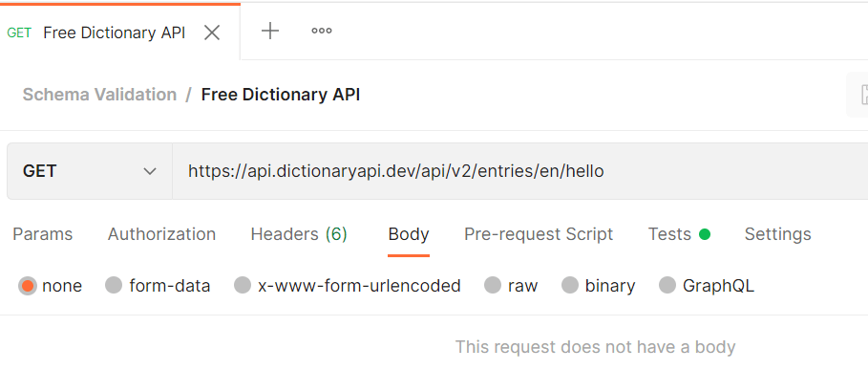Viewport: 868px width, 392px height.
Task: Click the Schema Validation breadcrumb link
Action: (x=99, y=95)
